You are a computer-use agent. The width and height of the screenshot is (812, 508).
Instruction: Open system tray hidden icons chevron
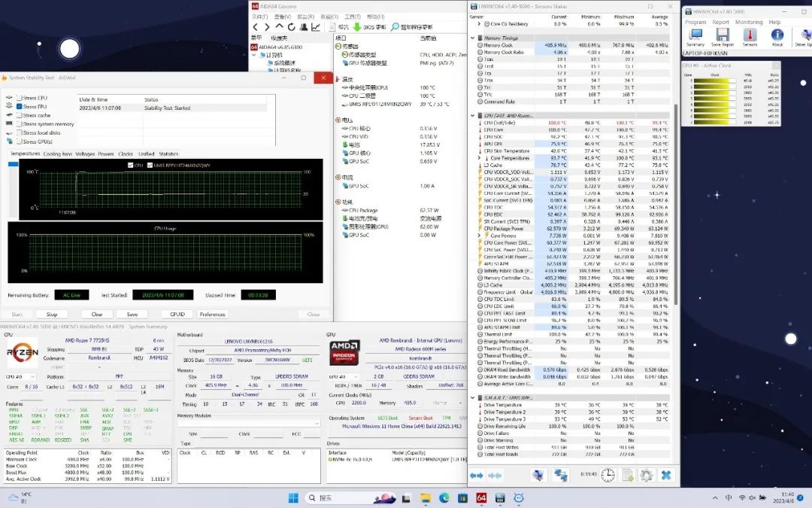click(x=715, y=497)
